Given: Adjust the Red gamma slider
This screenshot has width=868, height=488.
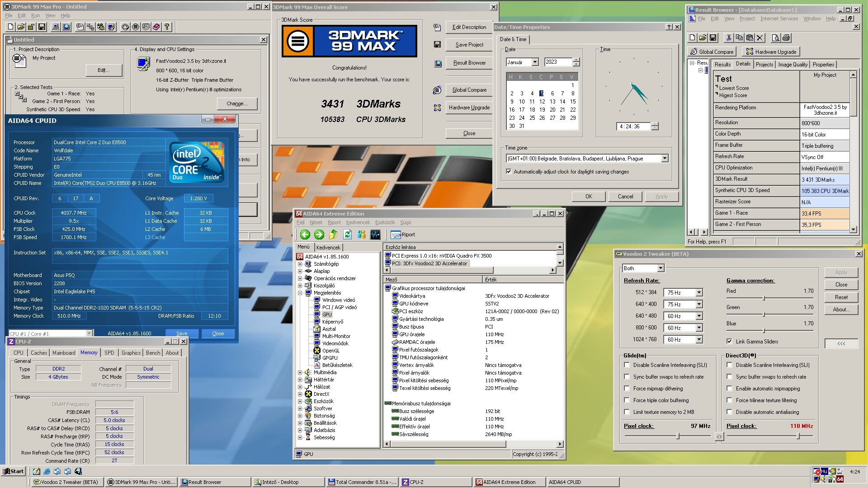Looking at the screenshot, I should pos(764,298).
